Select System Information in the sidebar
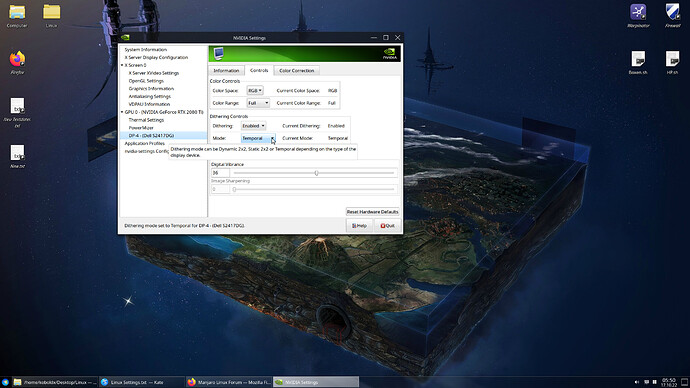The height and width of the screenshot is (388, 690). 146,50
